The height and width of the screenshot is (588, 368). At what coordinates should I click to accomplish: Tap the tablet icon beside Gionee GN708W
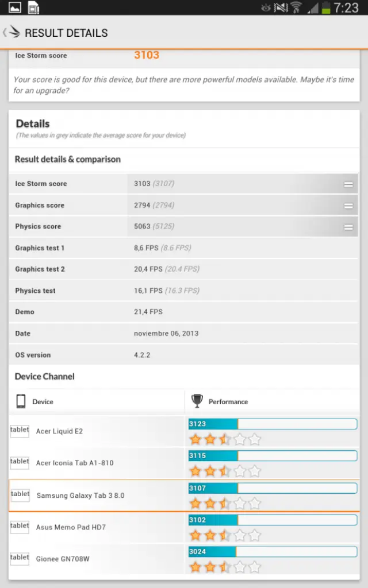click(x=20, y=558)
